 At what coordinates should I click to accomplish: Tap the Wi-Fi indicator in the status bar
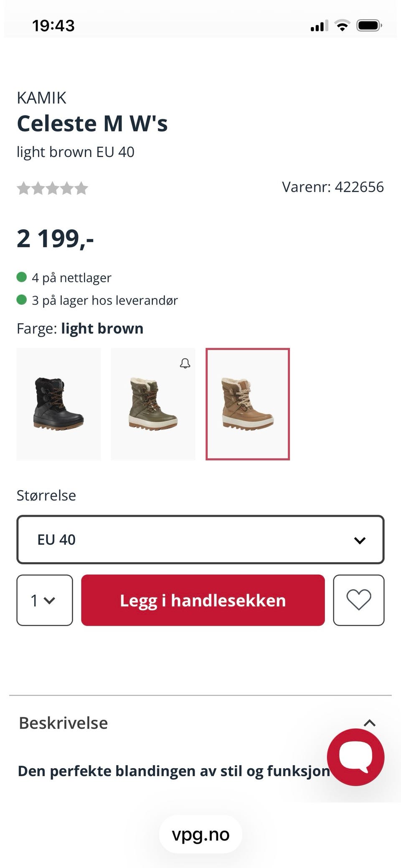342,25
